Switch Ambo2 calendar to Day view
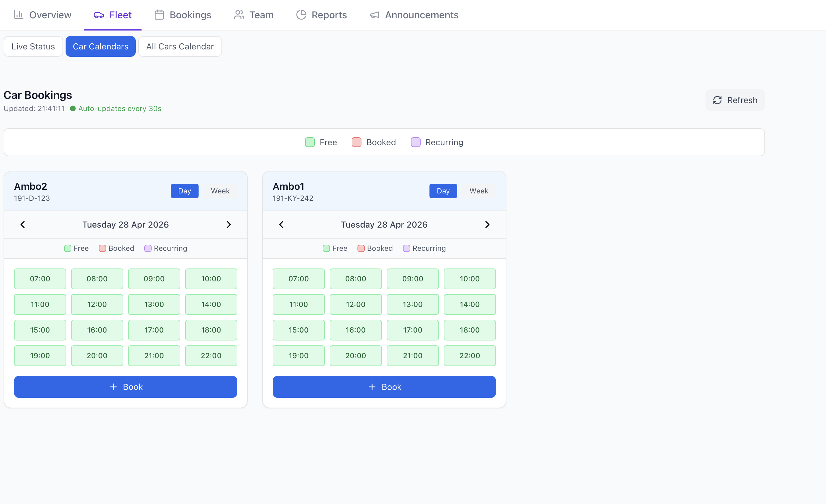The height and width of the screenshot is (504, 826). (184, 191)
